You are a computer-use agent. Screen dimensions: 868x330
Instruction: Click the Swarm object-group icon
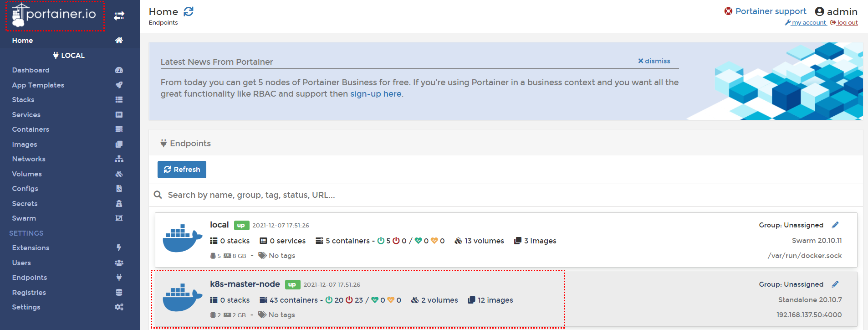(119, 218)
